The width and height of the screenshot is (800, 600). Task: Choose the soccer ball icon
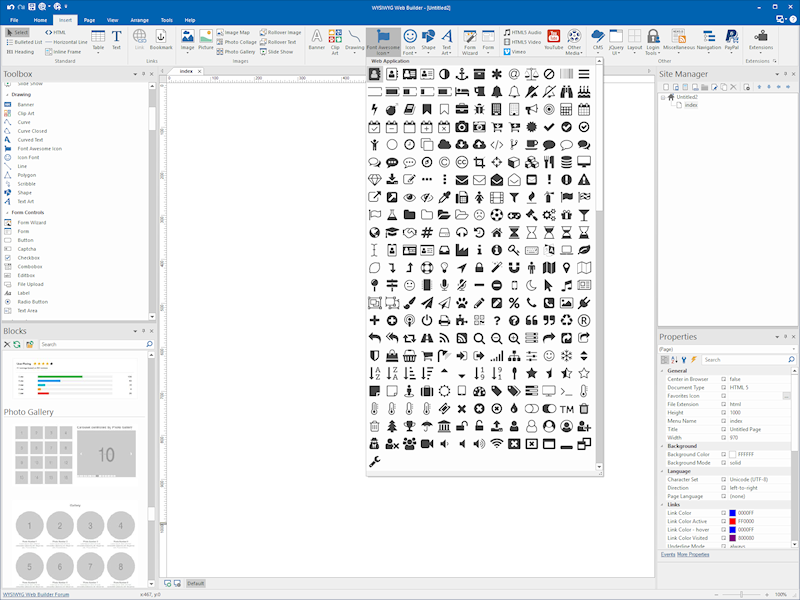pyautogui.click(x=497, y=215)
